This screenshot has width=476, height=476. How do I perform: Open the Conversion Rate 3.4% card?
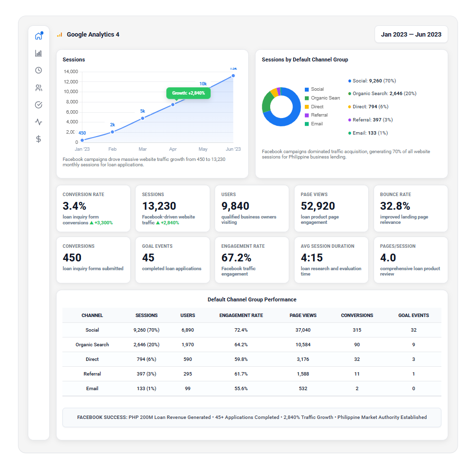click(93, 208)
